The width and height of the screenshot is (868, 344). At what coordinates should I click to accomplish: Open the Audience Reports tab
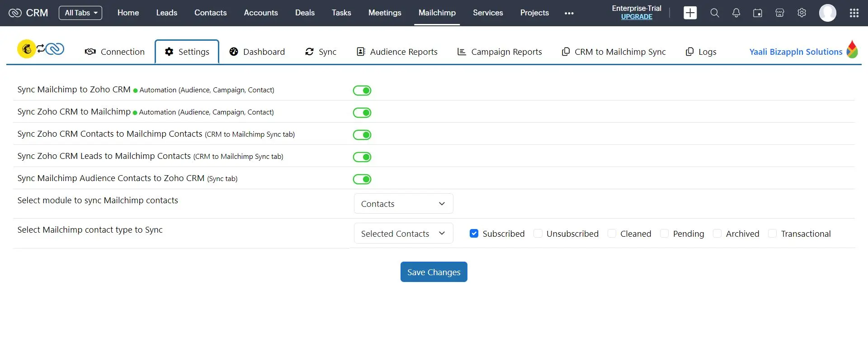[397, 52]
